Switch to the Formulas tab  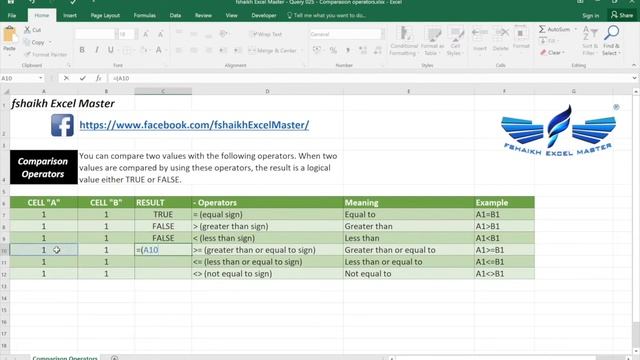[x=144, y=15]
